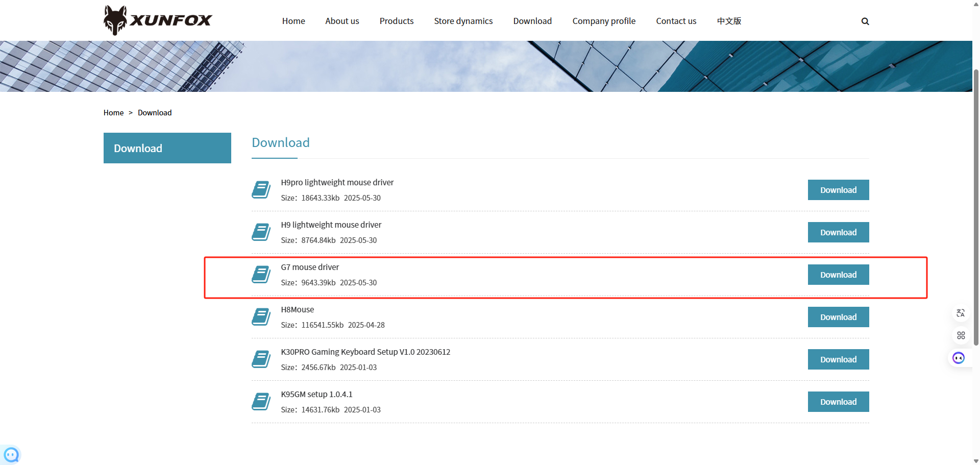
Task: Select the Download sidebar tab
Action: pyautogui.click(x=167, y=148)
